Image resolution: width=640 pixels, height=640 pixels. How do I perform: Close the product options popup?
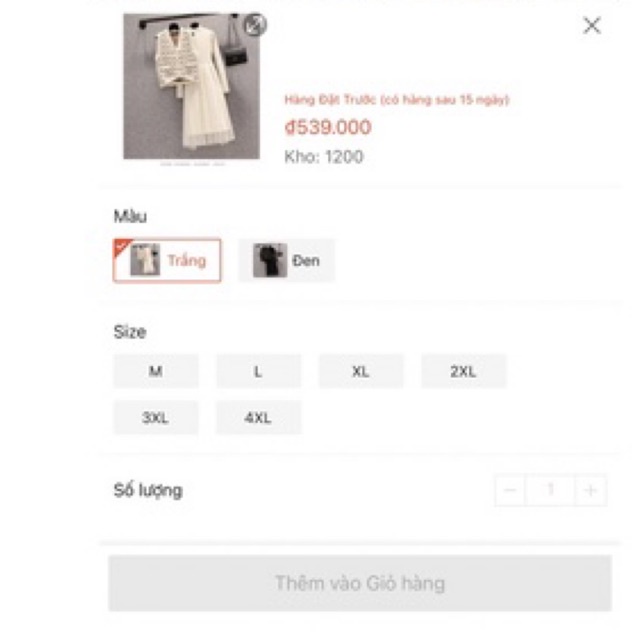[591, 26]
